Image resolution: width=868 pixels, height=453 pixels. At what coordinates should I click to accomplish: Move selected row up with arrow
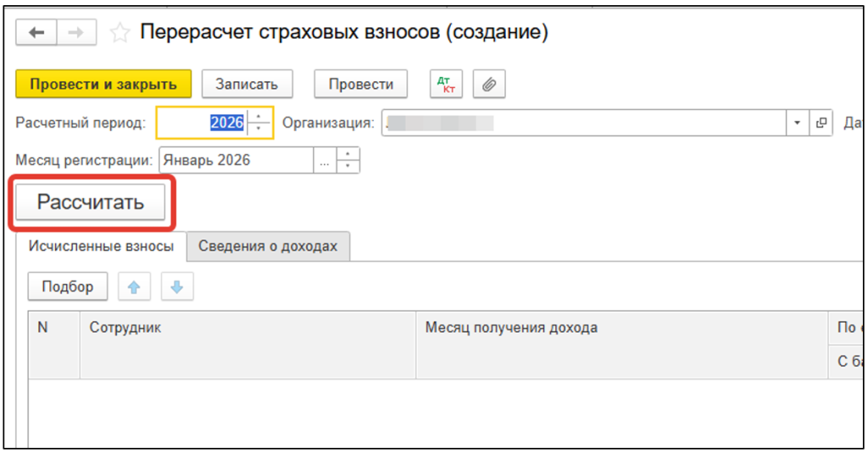point(134,287)
